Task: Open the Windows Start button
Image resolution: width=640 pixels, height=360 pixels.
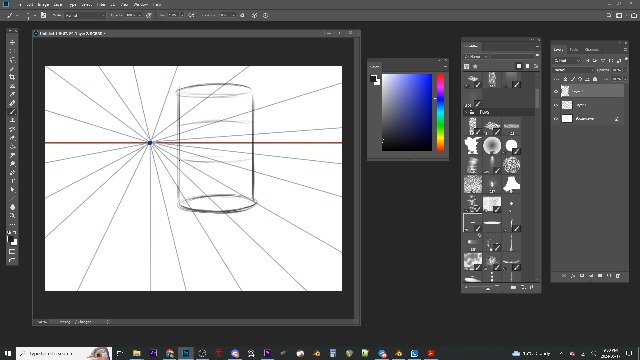Action: click(8, 353)
